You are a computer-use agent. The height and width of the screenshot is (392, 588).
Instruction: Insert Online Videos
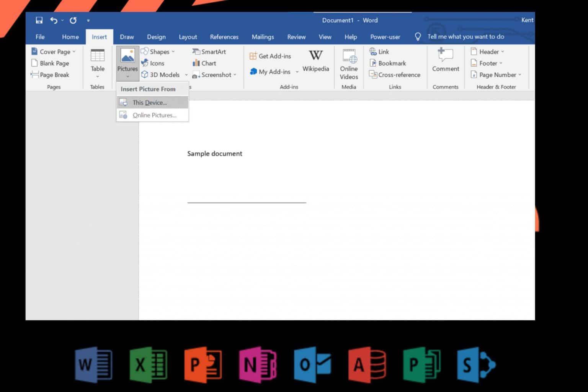click(x=349, y=64)
